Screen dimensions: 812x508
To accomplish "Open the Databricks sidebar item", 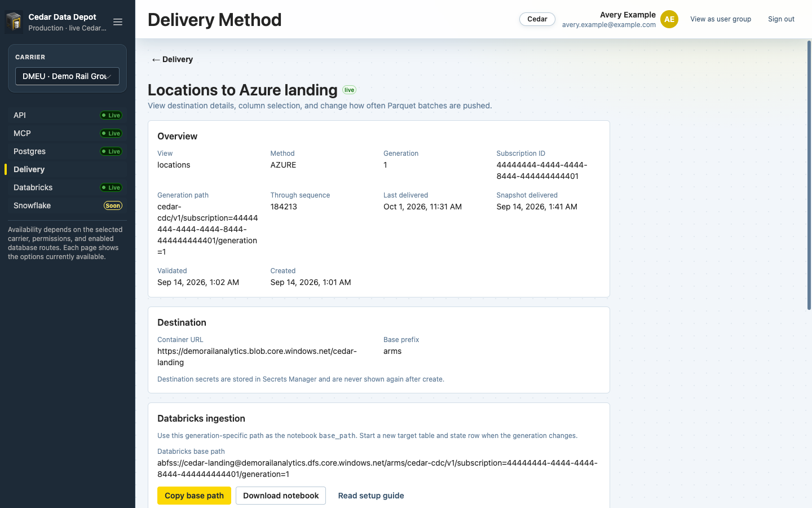I will tap(67, 187).
